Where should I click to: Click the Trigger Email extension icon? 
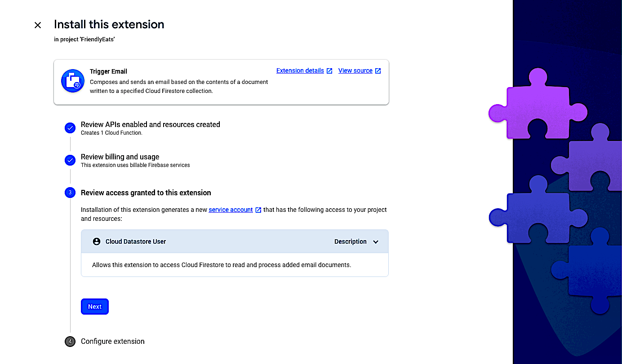point(73,81)
